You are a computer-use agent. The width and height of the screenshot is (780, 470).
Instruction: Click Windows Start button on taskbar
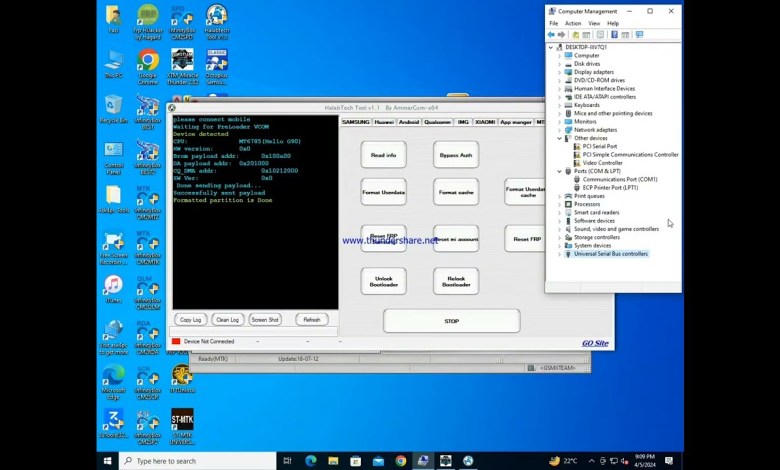(x=109, y=461)
